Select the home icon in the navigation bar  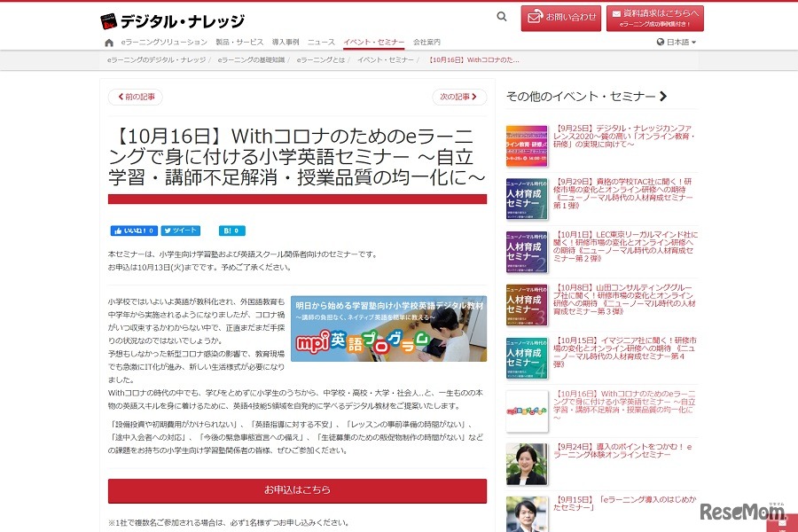pos(109,41)
